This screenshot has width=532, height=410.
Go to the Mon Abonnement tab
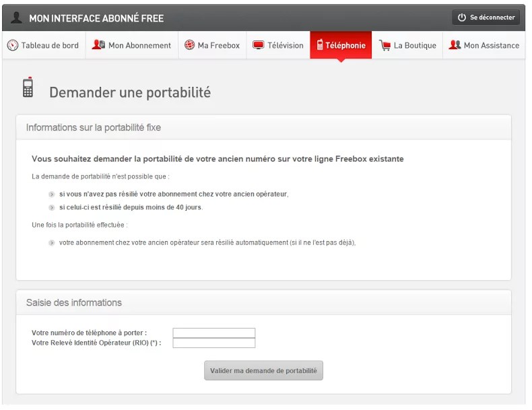pos(131,45)
